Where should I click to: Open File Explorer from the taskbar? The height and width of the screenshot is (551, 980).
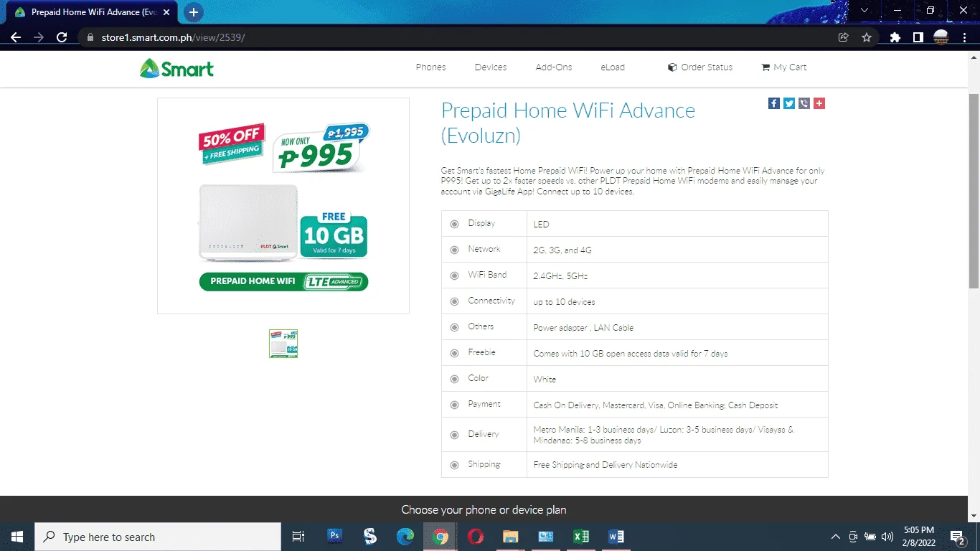pos(510,536)
